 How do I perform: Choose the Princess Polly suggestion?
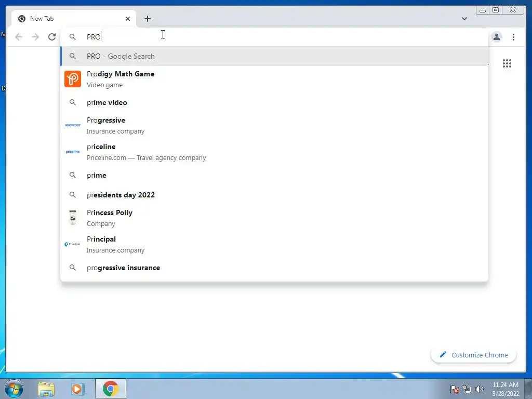[x=274, y=218]
